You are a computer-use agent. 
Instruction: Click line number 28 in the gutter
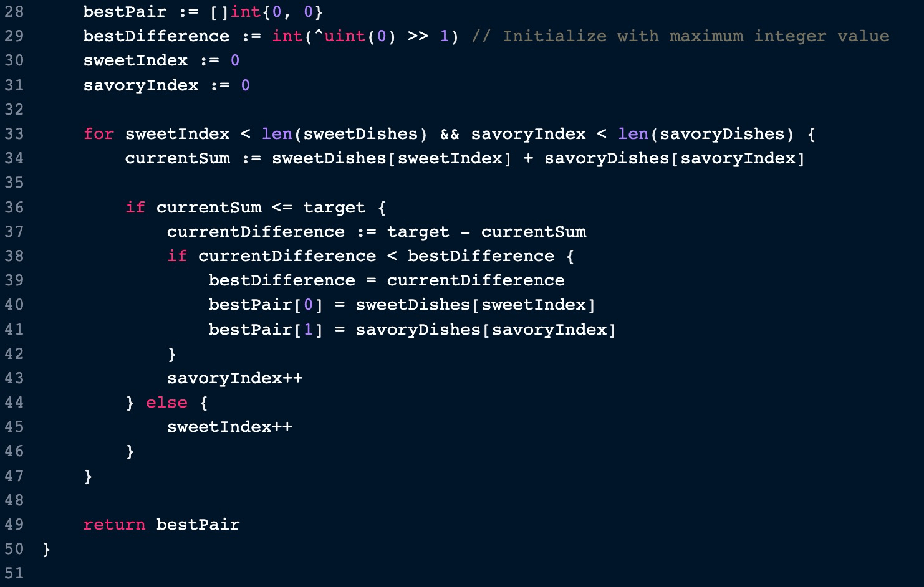[x=14, y=12]
